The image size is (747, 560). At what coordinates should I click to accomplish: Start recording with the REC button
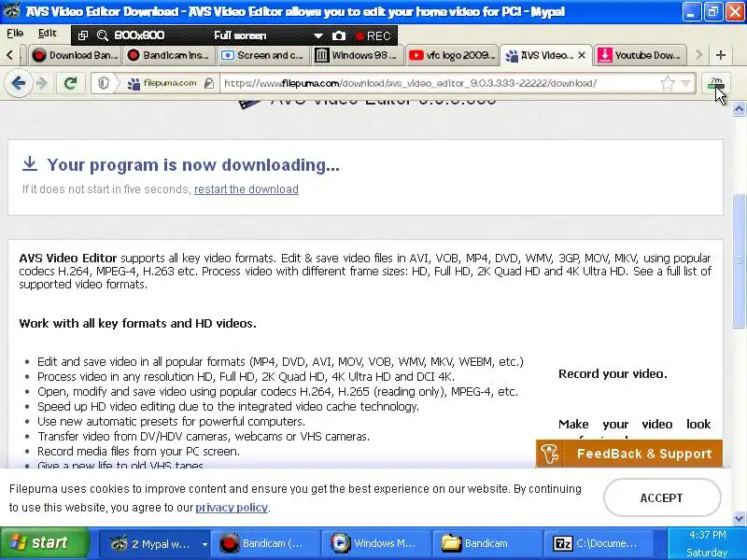pyautogui.click(x=373, y=36)
